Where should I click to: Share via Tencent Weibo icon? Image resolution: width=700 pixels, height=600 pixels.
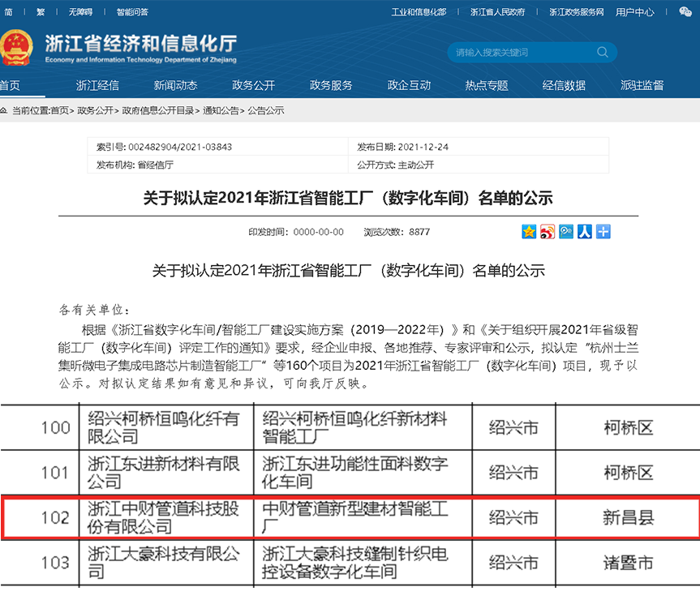point(566,232)
